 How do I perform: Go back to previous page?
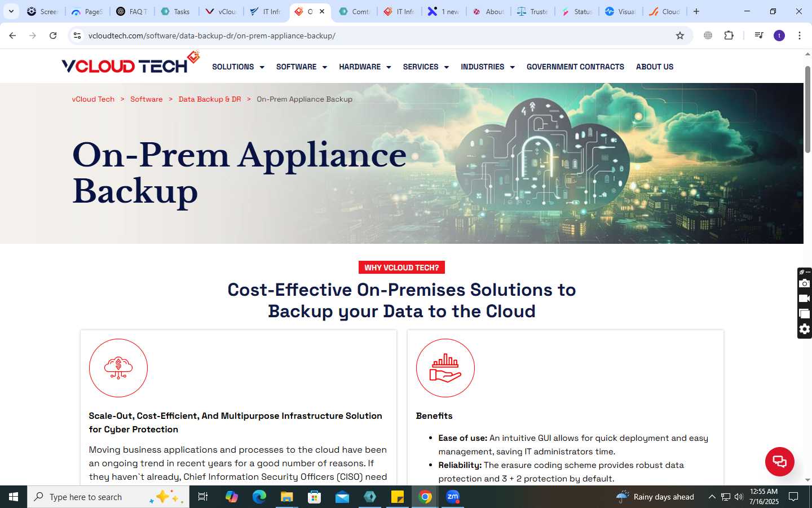(x=12, y=36)
